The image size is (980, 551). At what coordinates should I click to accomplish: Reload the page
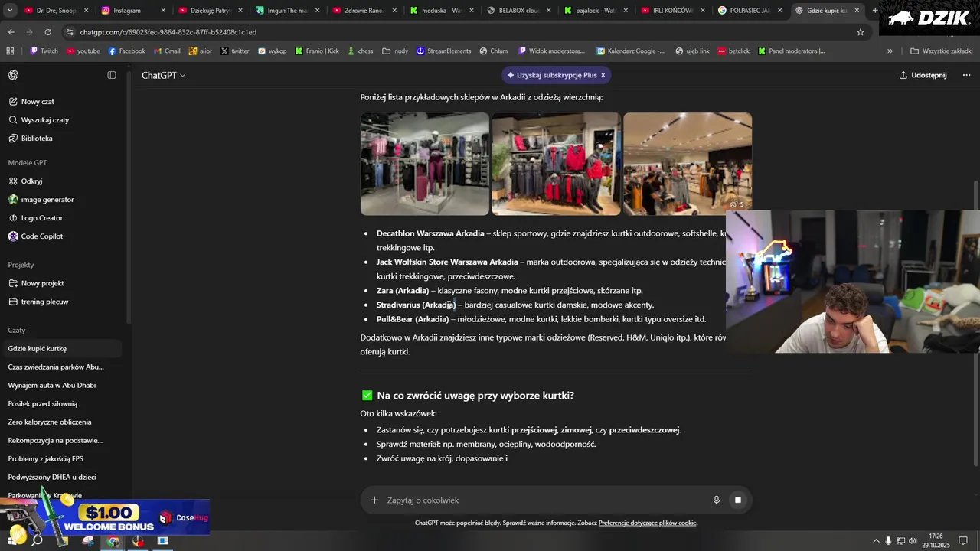[x=47, y=32]
